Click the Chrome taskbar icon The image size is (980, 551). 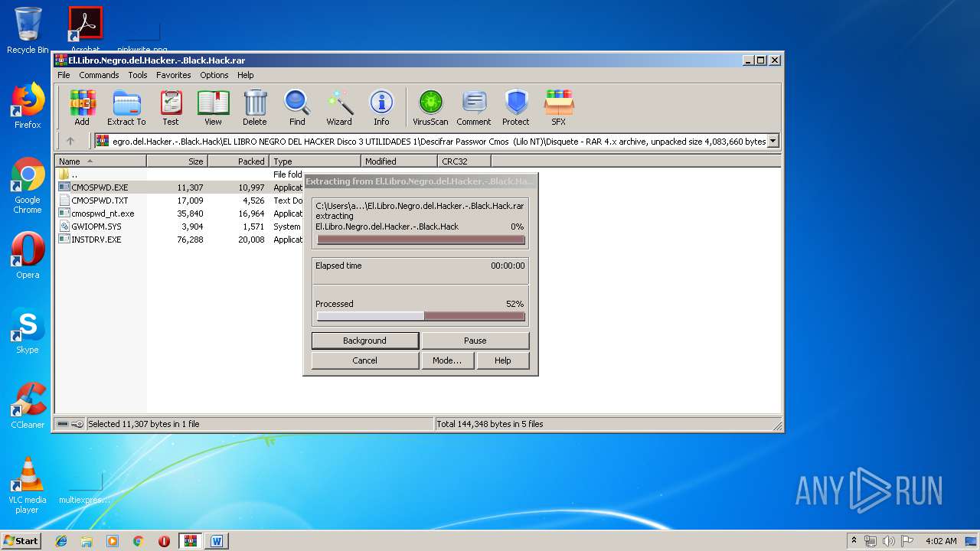pos(138,541)
